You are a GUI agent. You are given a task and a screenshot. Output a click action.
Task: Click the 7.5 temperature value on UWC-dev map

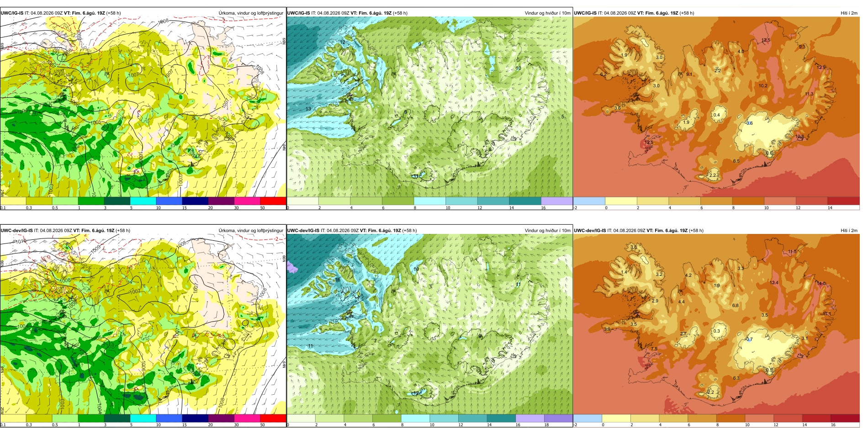[654, 349]
